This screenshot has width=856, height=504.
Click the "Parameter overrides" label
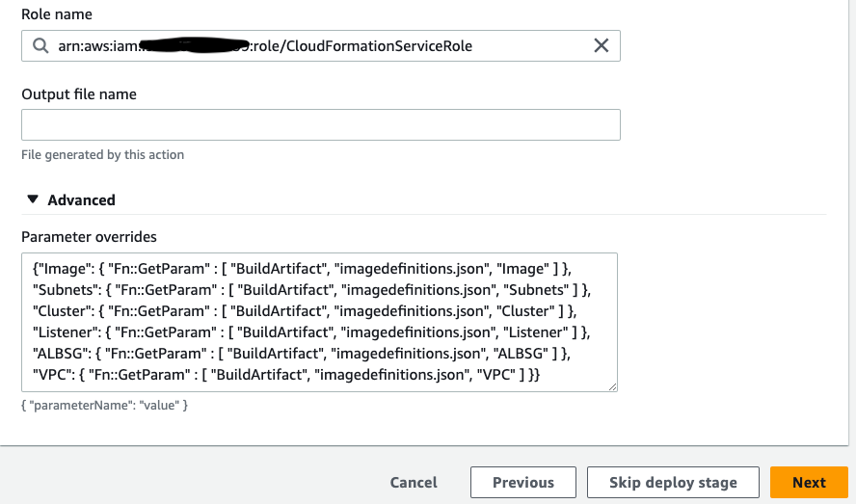tap(89, 236)
